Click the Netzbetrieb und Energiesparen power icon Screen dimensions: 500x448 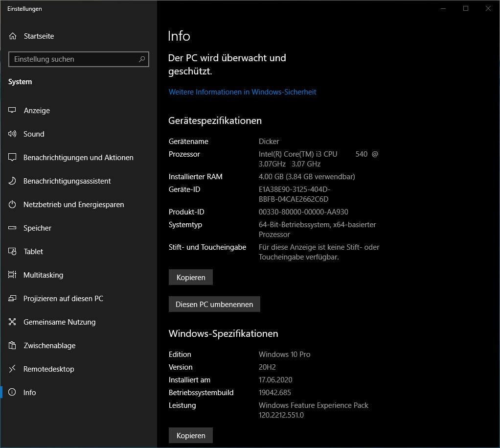12,205
